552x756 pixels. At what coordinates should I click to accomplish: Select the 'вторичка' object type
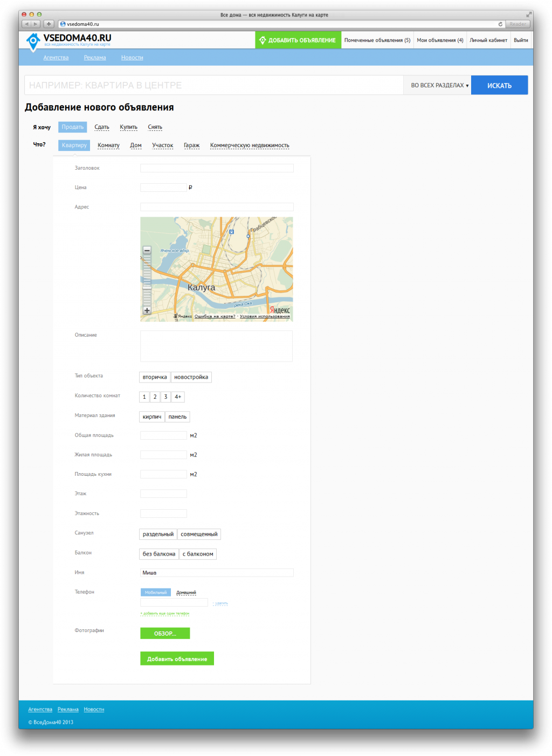(x=155, y=377)
